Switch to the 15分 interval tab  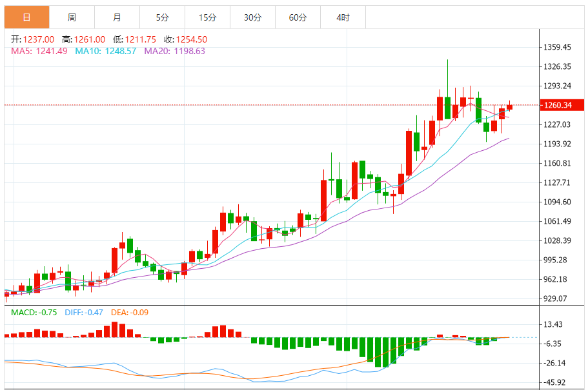point(207,17)
